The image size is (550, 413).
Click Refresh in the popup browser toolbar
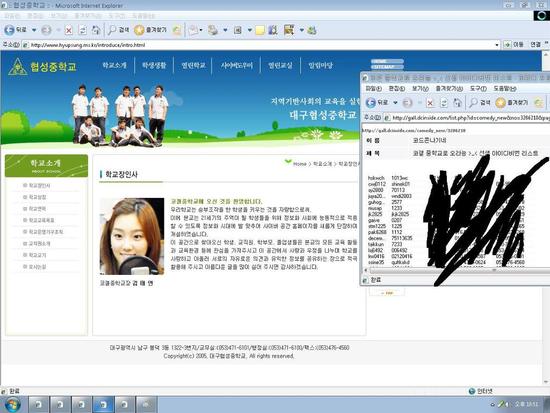(444, 103)
